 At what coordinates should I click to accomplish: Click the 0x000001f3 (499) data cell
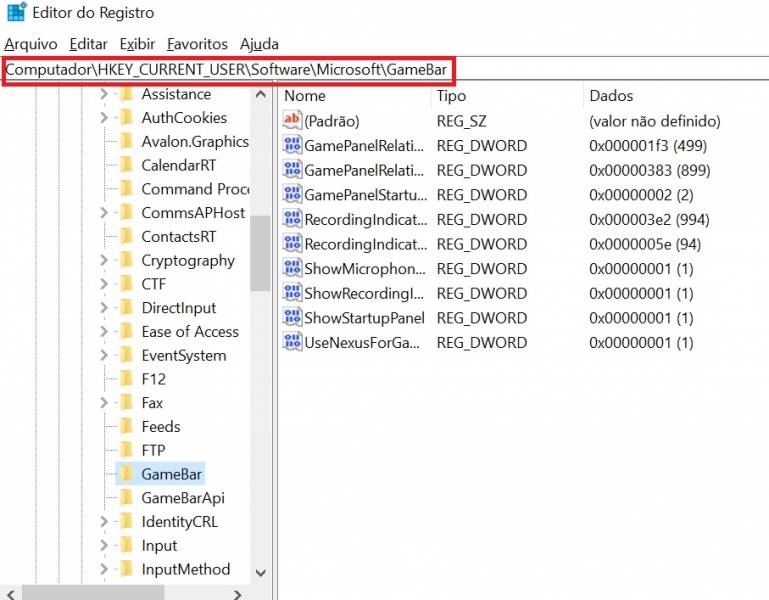648,146
